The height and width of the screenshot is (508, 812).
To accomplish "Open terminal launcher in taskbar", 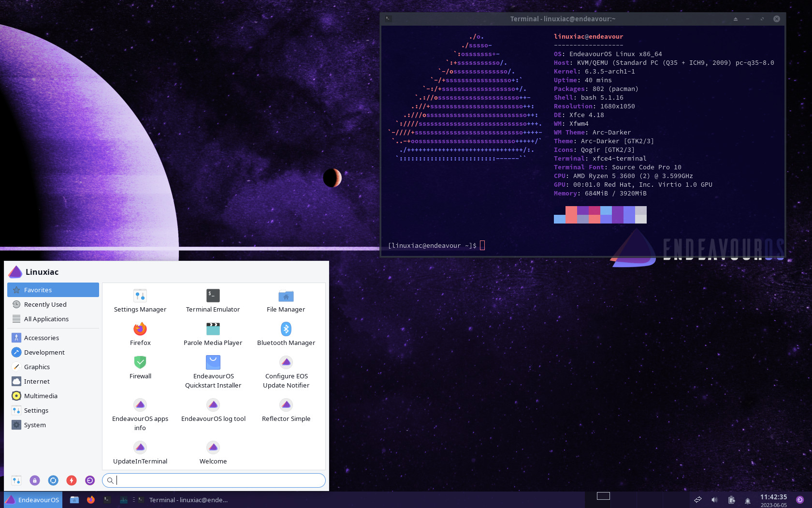I will 107,500.
